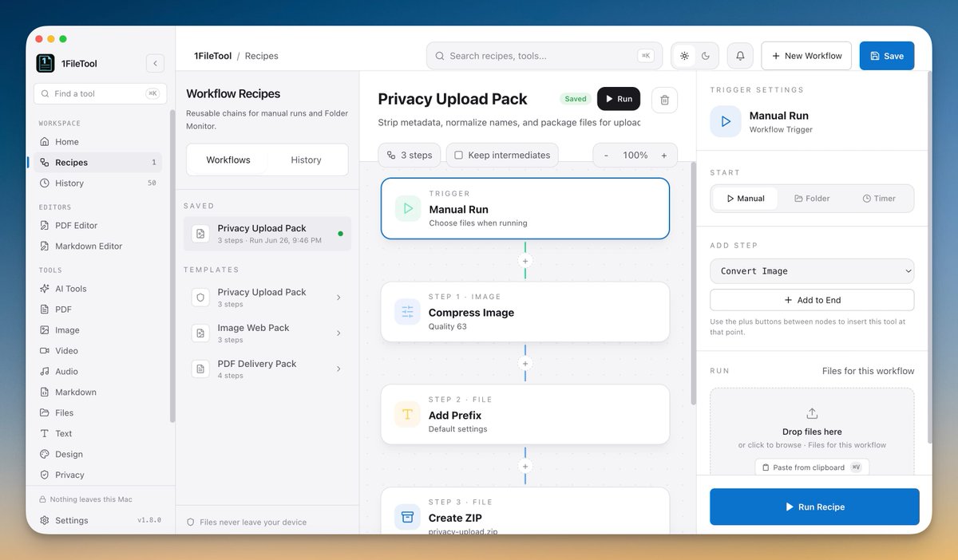Expand Image Web Pack template chevron
The width and height of the screenshot is (958, 560).
[x=338, y=333]
